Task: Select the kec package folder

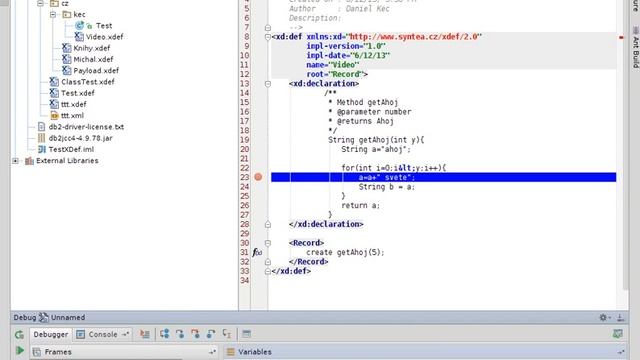Action: (x=79, y=15)
